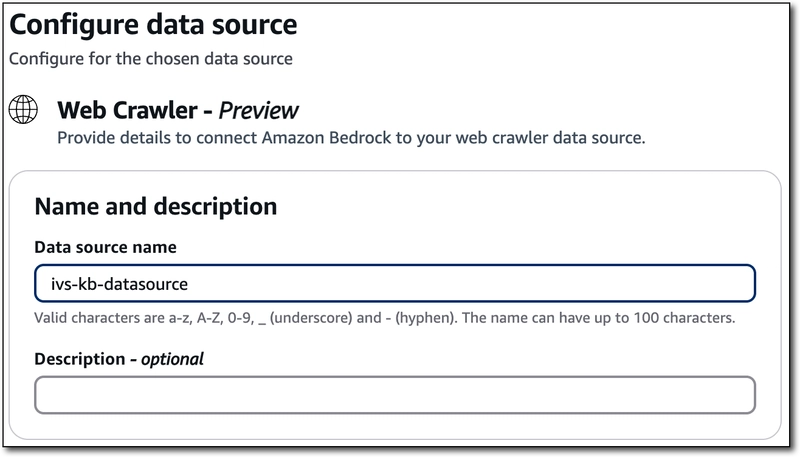Image resolution: width=800 pixels, height=457 pixels.
Task: Click the 'Web Crawler' title text
Action: click(x=127, y=110)
